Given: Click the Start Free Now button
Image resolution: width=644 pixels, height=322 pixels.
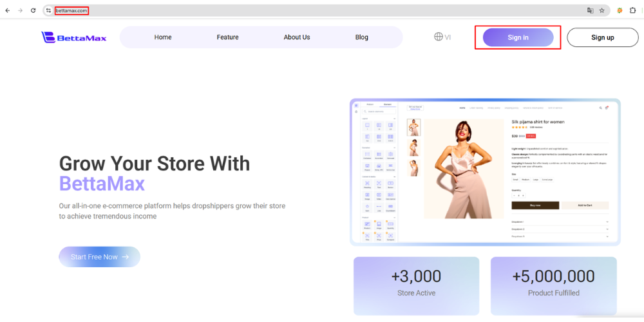Looking at the screenshot, I should 99,257.
